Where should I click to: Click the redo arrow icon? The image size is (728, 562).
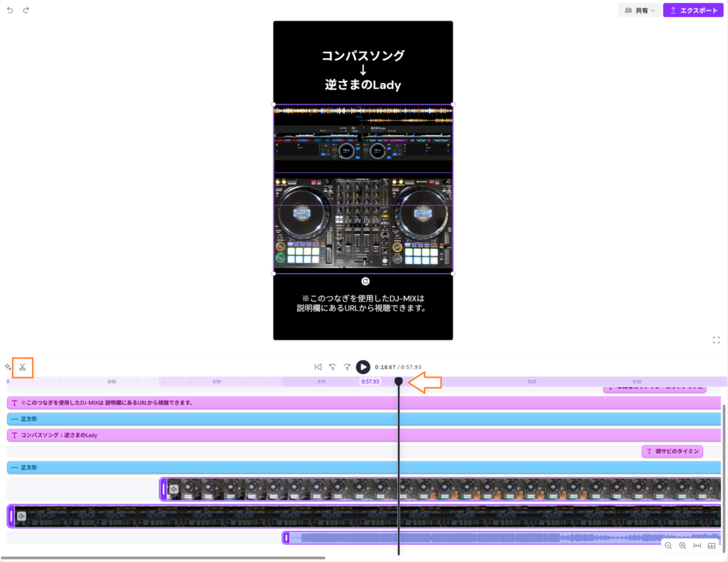pos(26,10)
